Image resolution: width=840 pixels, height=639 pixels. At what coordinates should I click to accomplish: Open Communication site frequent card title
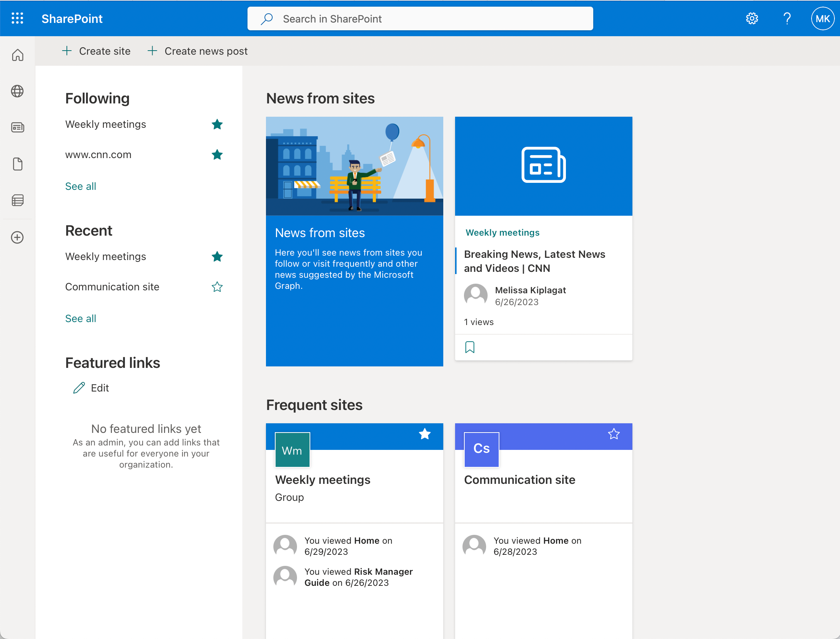click(x=519, y=480)
